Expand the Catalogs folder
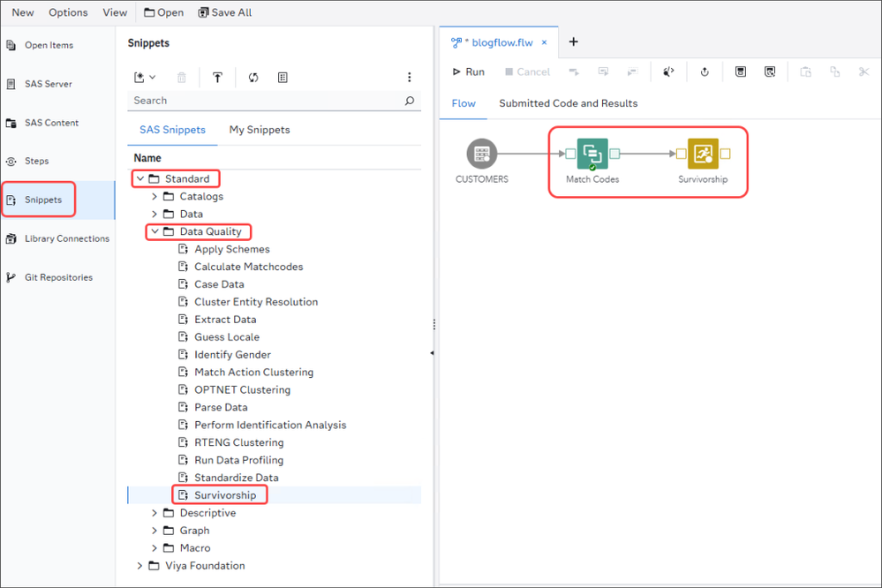 coord(155,196)
